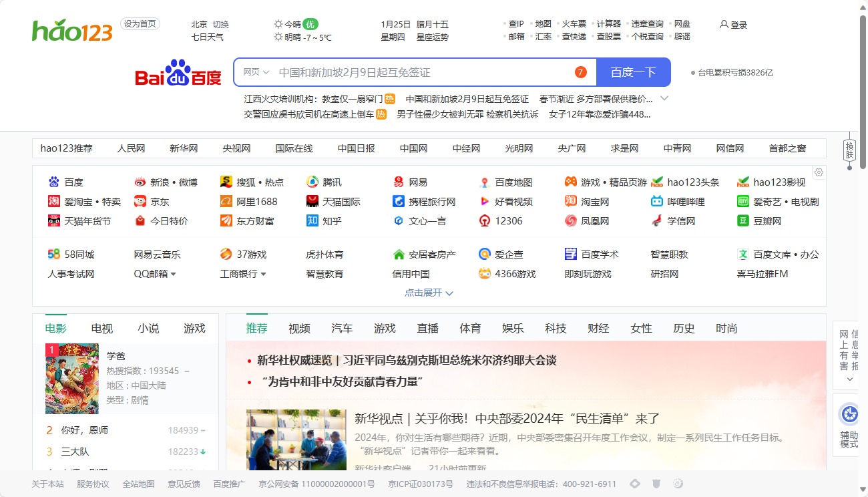
Task: Switch to the 小说 tab
Action: coord(148,328)
